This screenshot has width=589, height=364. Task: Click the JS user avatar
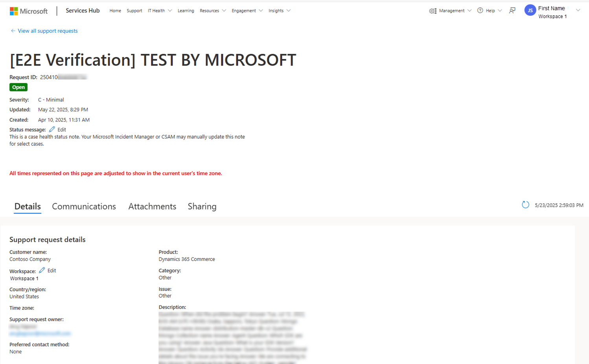(x=530, y=11)
